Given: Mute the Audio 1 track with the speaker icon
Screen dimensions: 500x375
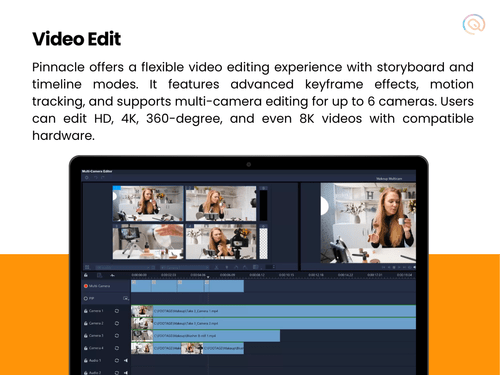Looking at the screenshot, I should pos(126,360).
